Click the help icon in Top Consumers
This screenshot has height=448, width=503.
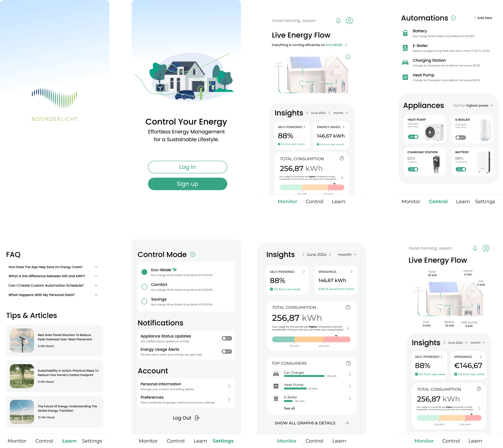pyautogui.click(x=348, y=363)
